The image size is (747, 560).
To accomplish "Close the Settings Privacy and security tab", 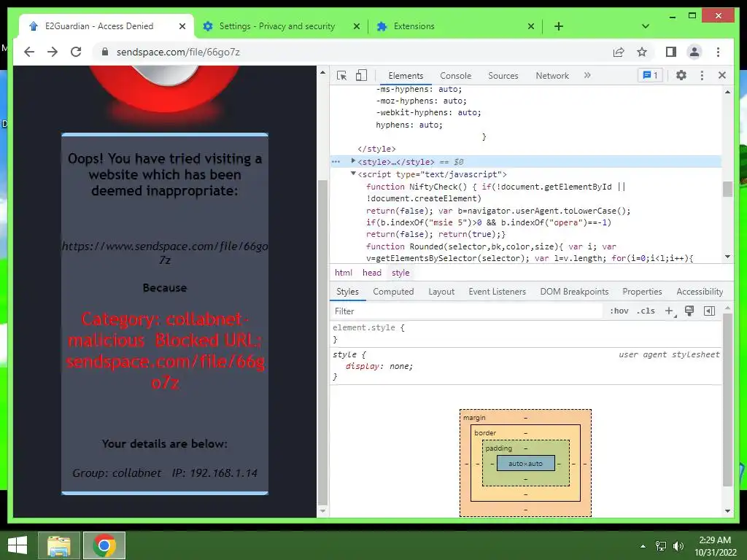I will click(x=356, y=27).
